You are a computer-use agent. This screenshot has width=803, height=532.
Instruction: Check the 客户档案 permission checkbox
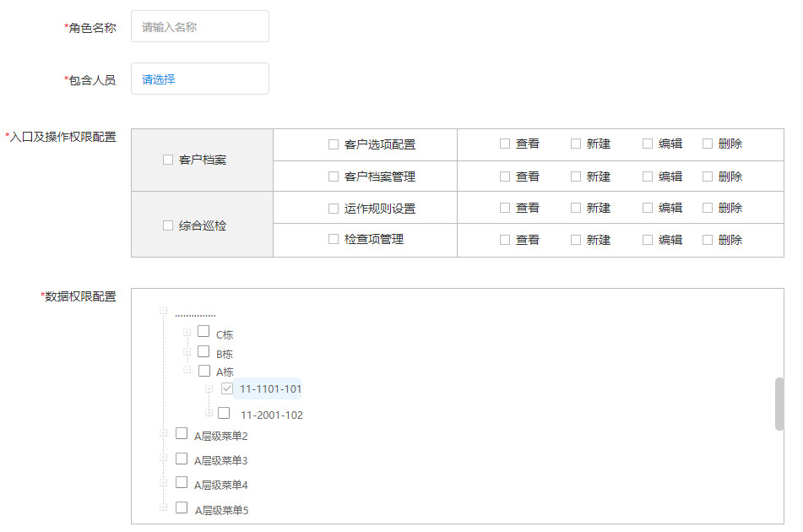point(167,160)
